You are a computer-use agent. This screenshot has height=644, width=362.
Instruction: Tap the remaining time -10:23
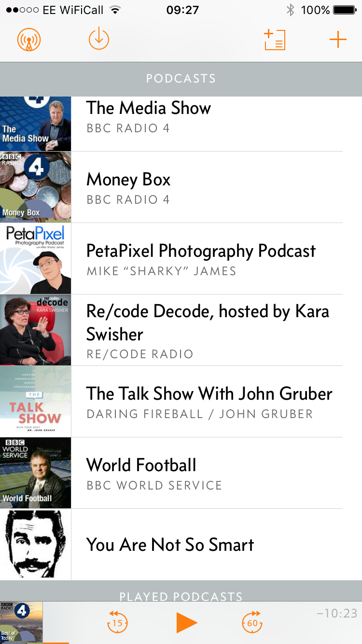pyautogui.click(x=337, y=614)
